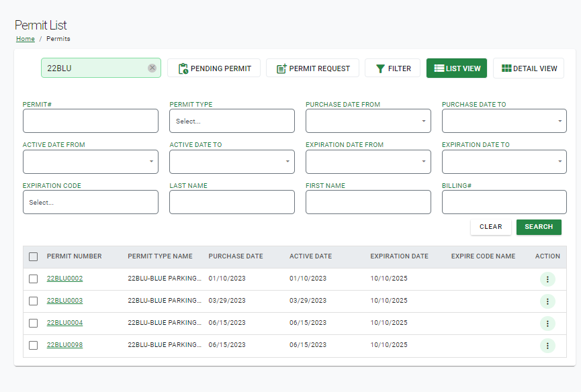Click purchase date 03/29/2023 cell
Screen dimensions: 581x392
pyautogui.click(x=227, y=301)
